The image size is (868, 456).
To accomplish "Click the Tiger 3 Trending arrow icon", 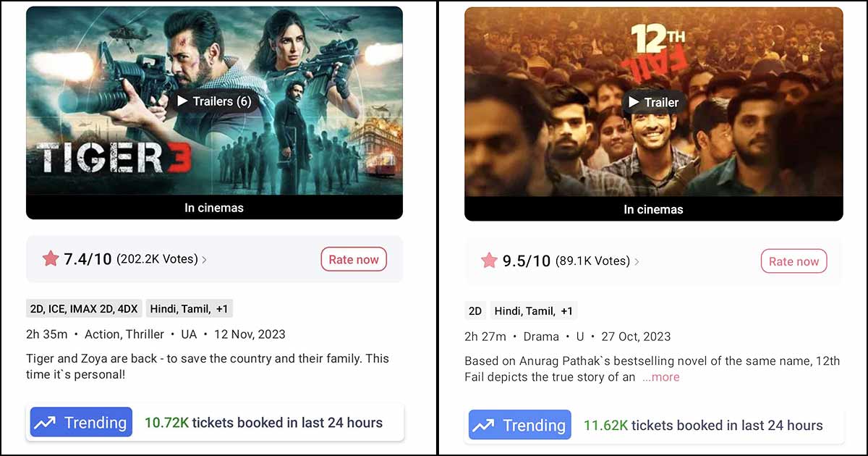I will [x=45, y=423].
